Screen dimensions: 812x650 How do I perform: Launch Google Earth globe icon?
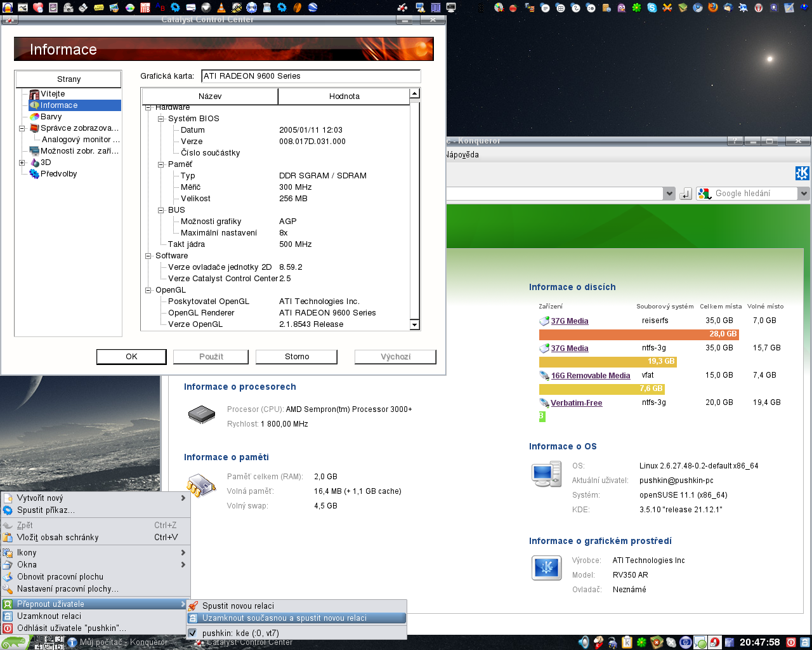313,8
